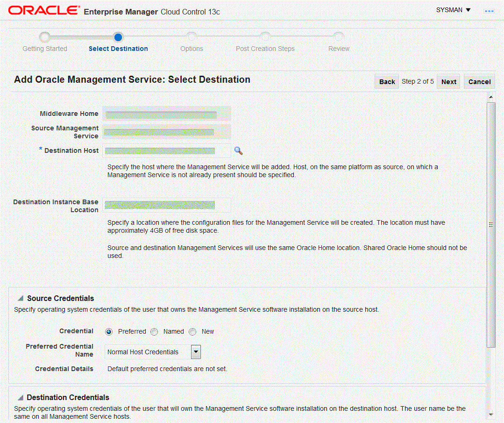Click the Destination Host input field
504x423 pixels.
[166, 151]
